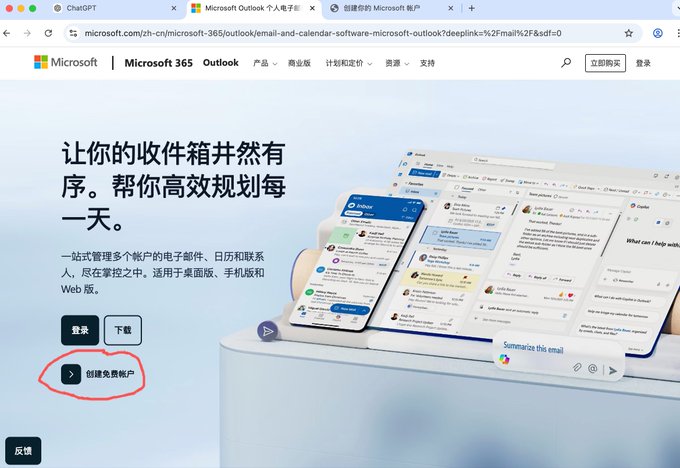The width and height of the screenshot is (680, 468).
Task: Focus the browser address bar URL
Action: click(323, 33)
